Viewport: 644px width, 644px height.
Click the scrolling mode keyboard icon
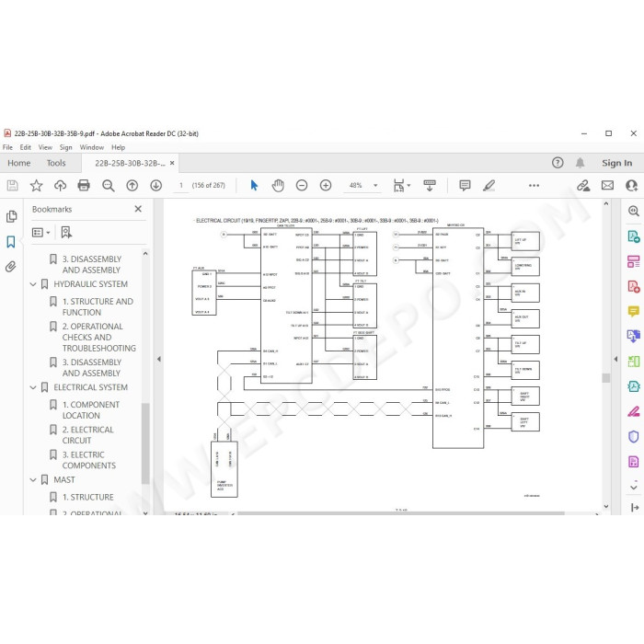(430, 186)
